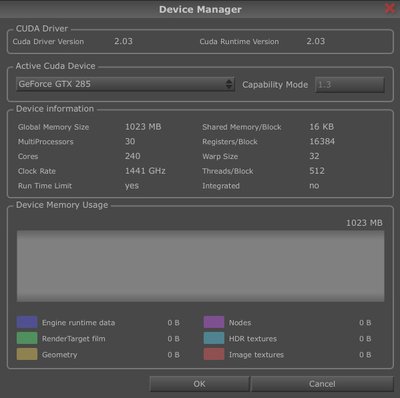Click the Cuda Driver Version value 2.03
Image resolution: width=400 pixels, height=398 pixels.
(x=123, y=41)
